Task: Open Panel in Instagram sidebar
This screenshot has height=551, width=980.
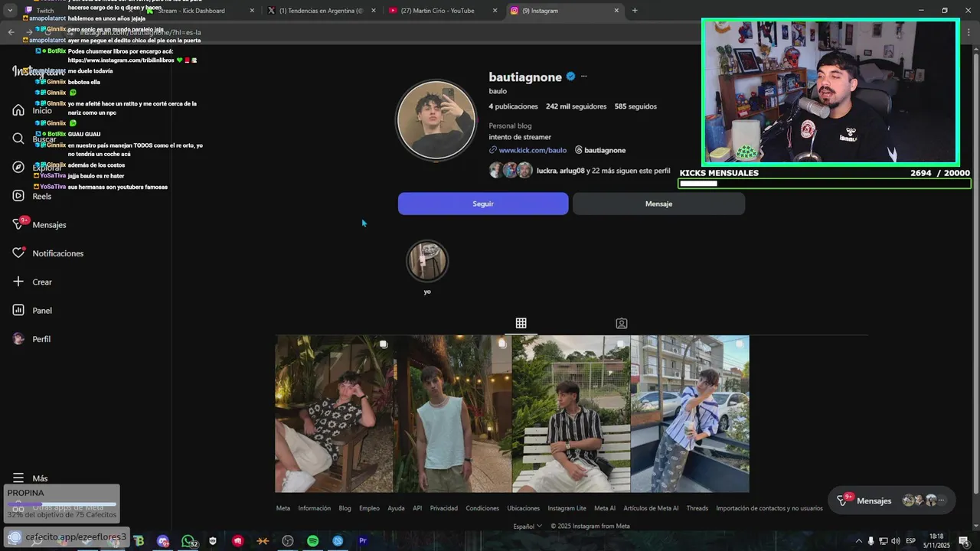Action: [x=32, y=310]
